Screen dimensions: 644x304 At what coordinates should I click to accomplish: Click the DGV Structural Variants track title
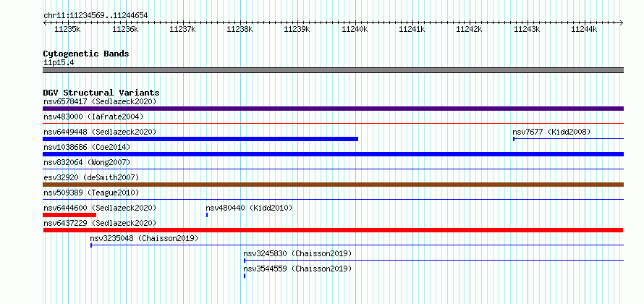tap(101, 93)
